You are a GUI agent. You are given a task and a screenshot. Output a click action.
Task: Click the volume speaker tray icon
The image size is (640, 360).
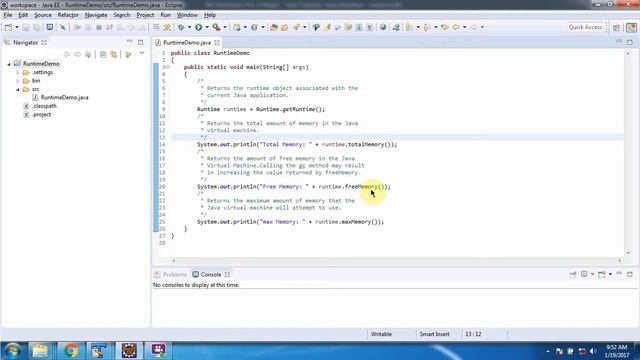tap(593, 351)
